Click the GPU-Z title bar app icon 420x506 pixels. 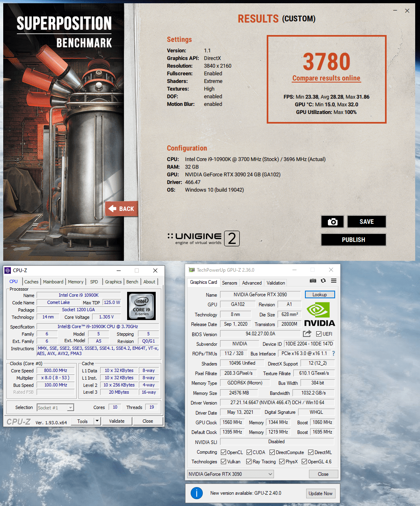(x=191, y=270)
